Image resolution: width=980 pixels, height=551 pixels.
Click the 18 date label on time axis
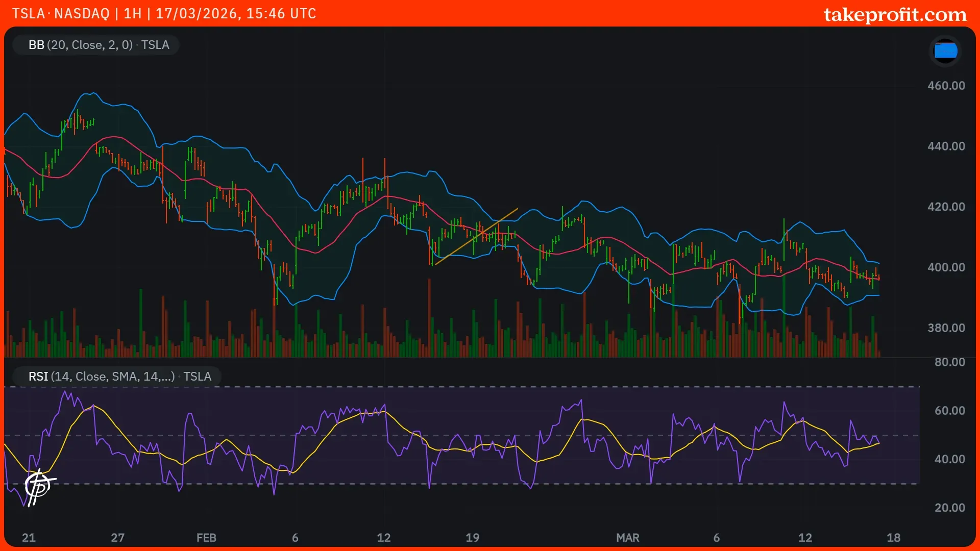pyautogui.click(x=893, y=538)
